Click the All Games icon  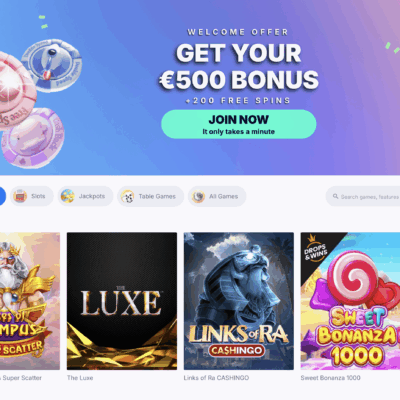(x=198, y=196)
